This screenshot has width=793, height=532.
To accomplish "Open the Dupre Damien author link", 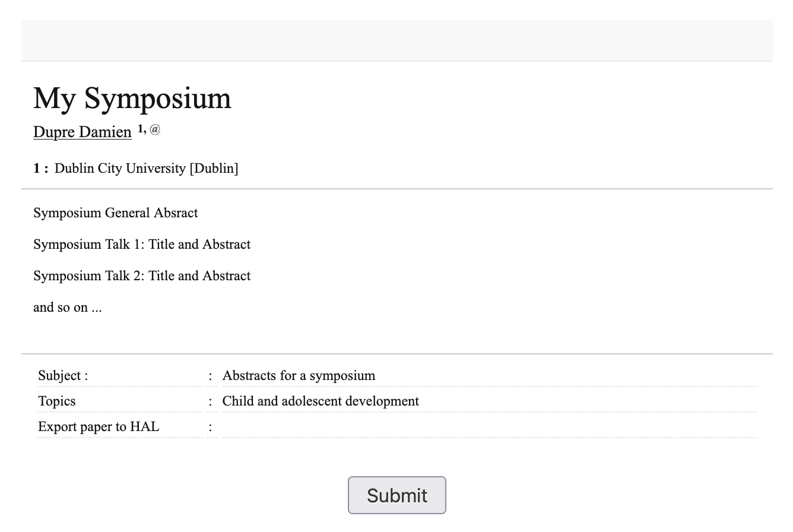I will click(x=83, y=132).
